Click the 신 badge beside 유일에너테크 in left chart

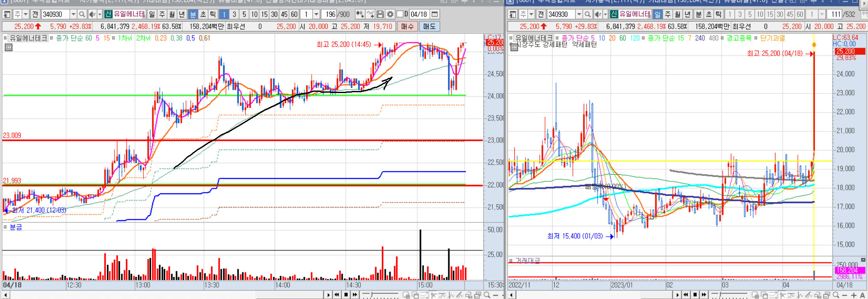(x=108, y=14)
